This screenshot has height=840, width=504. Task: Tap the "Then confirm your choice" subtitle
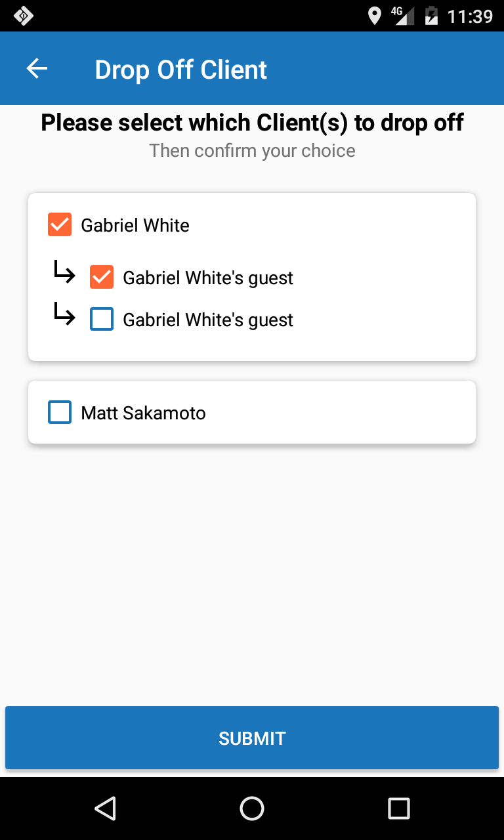(252, 151)
